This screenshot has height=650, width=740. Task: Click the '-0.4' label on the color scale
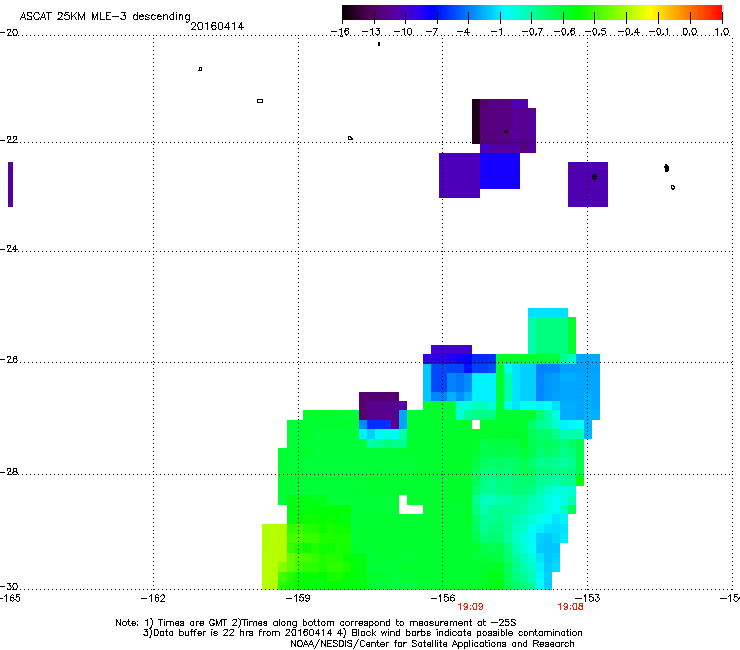coord(629,32)
